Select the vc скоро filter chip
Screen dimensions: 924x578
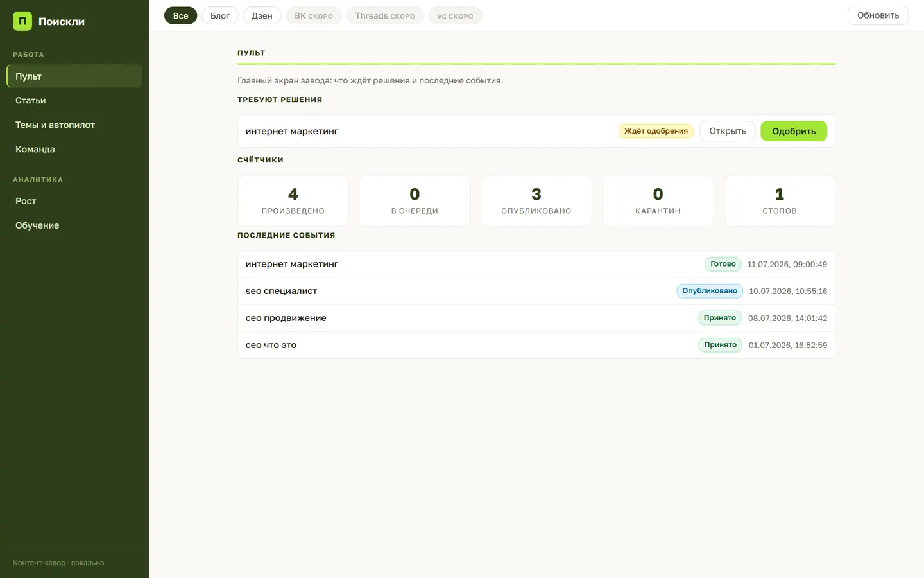(x=455, y=15)
